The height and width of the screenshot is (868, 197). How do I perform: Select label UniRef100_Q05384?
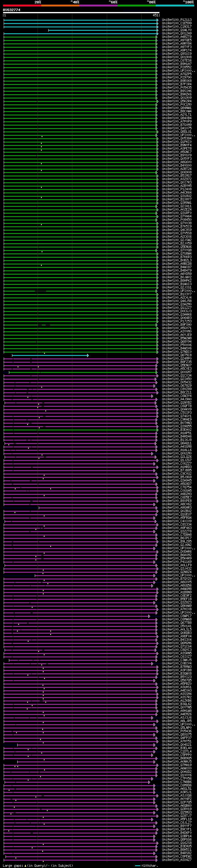[x=177, y=138]
